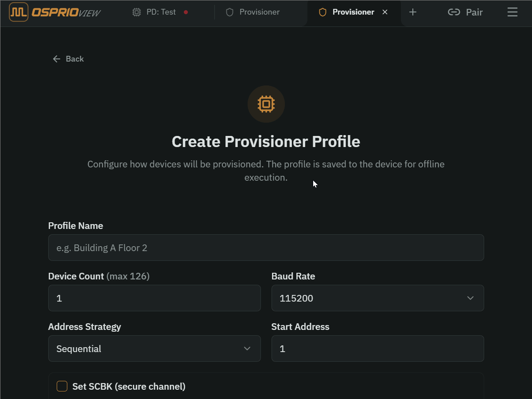Click the Baud Rate label
Screen dimensions: 532x399
pyautogui.click(x=293, y=276)
